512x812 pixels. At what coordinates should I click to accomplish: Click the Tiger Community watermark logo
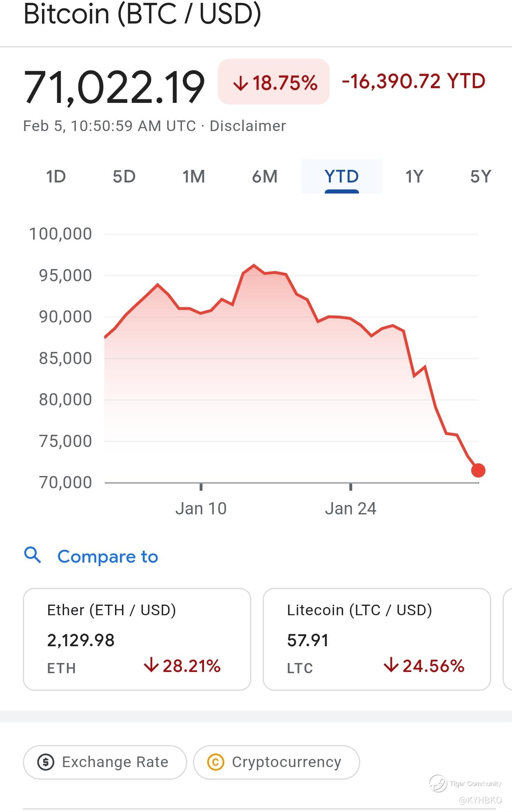438,783
